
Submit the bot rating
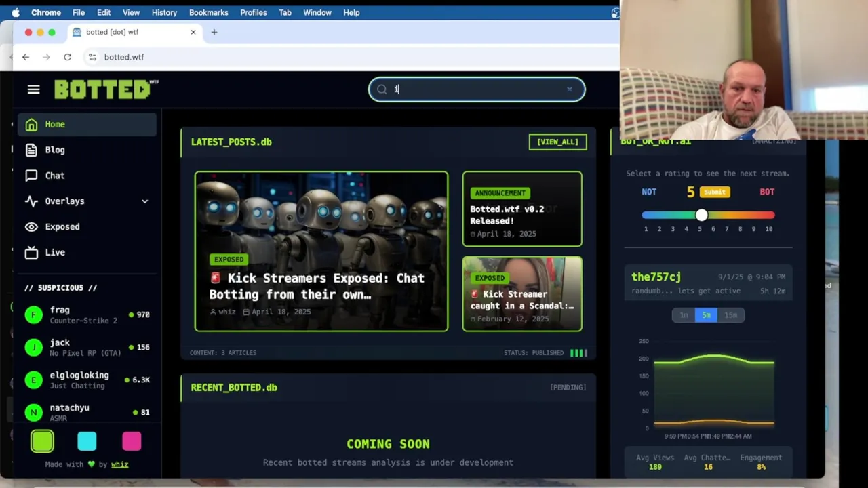[715, 192]
